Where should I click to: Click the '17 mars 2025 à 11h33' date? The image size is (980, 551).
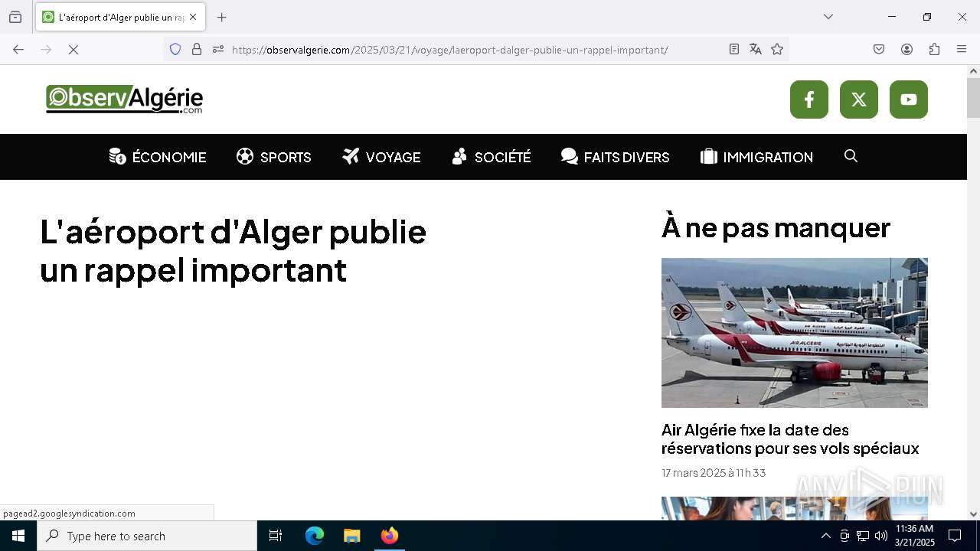click(x=714, y=473)
